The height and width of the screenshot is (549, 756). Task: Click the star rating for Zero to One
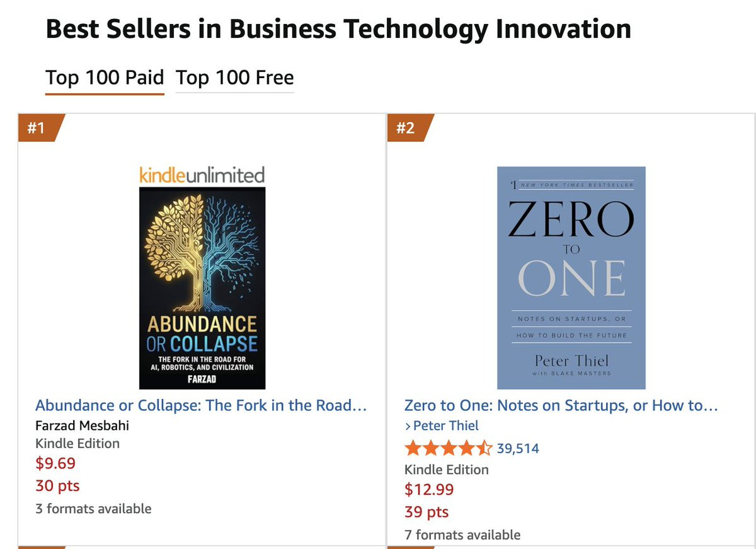coord(448,449)
